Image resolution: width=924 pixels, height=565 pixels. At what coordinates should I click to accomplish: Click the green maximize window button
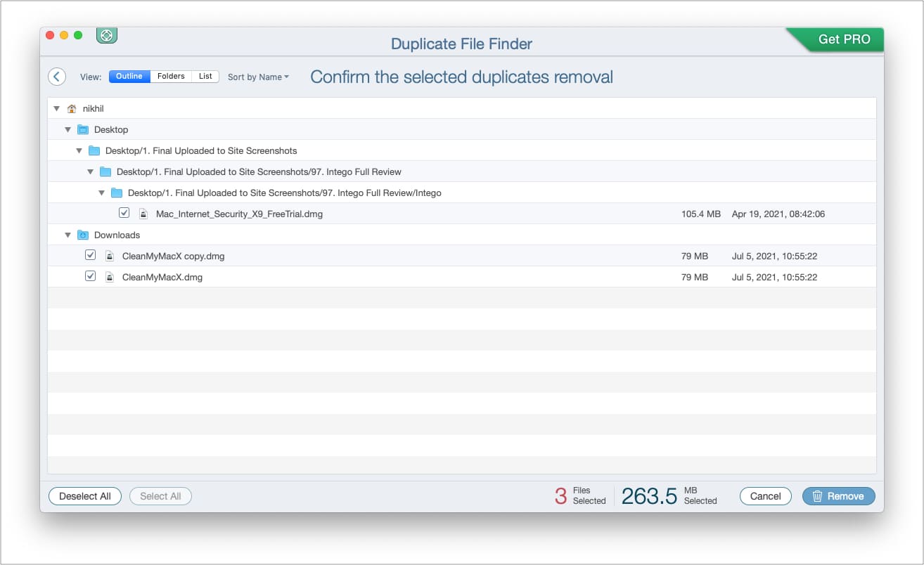[78, 35]
